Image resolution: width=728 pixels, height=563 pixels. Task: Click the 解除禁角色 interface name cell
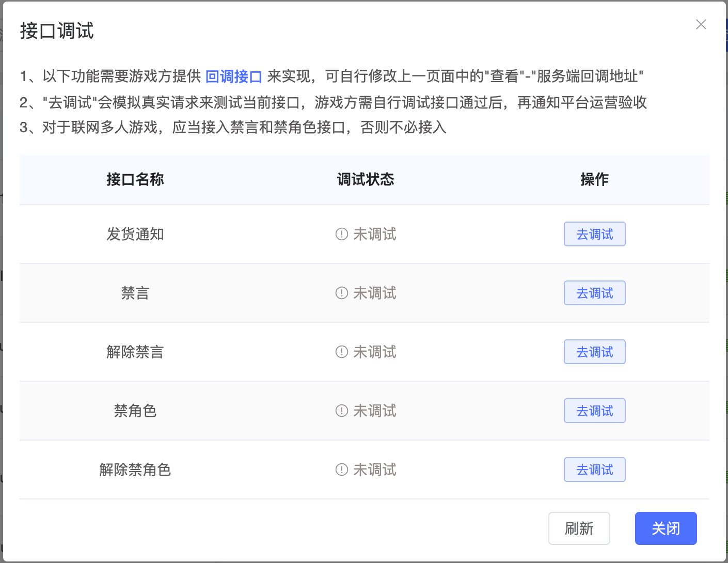pos(135,470)
